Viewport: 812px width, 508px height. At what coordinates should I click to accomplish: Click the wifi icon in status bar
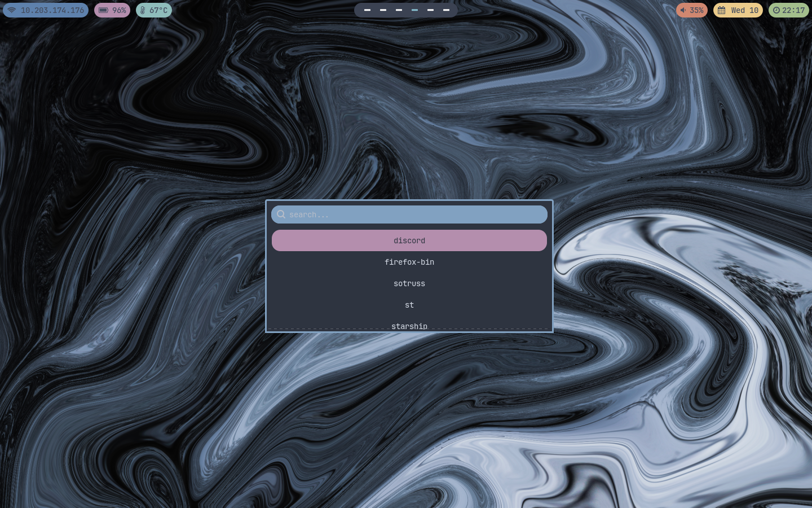(x=12, y=10)
